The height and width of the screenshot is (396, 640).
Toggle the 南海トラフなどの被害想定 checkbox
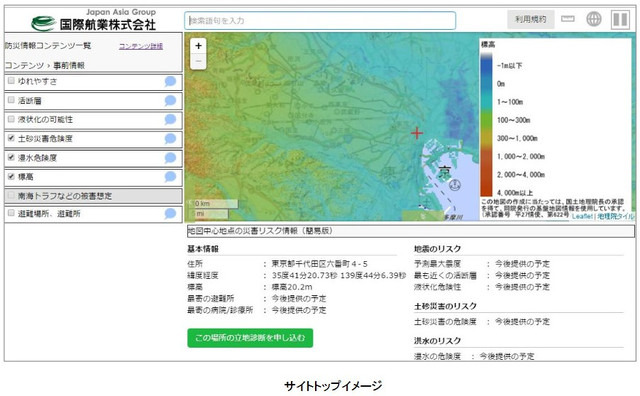11,195
